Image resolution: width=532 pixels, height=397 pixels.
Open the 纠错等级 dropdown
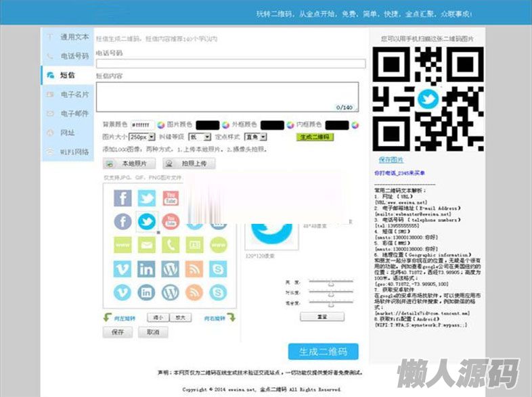pyautogui.click(x=200, y=137)
